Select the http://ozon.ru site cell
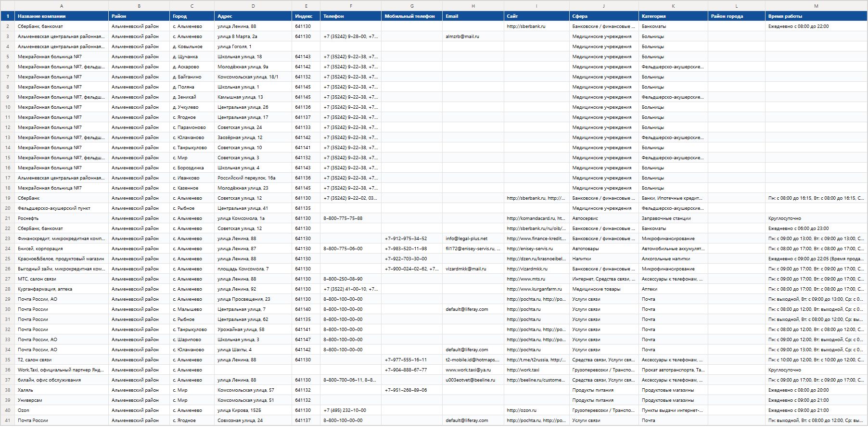This screenshot has width=868, height=434. [x=536, y=410]
